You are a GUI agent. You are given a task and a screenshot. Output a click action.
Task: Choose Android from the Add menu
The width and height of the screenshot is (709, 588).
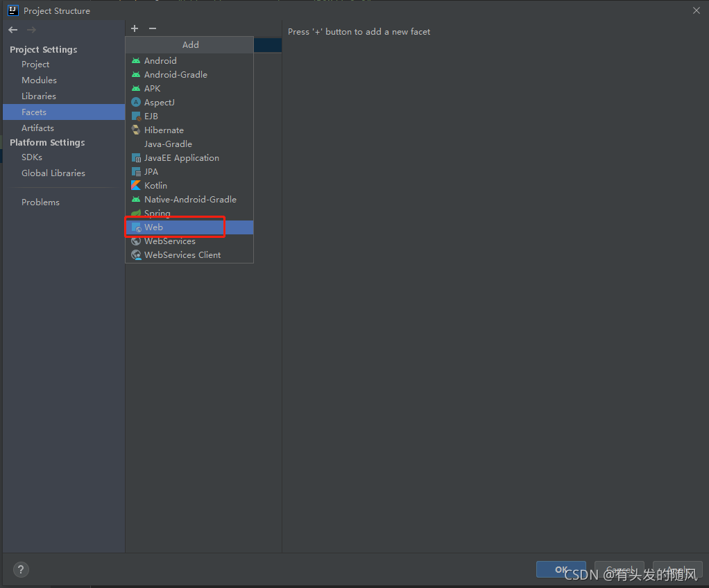click(189, 60)
